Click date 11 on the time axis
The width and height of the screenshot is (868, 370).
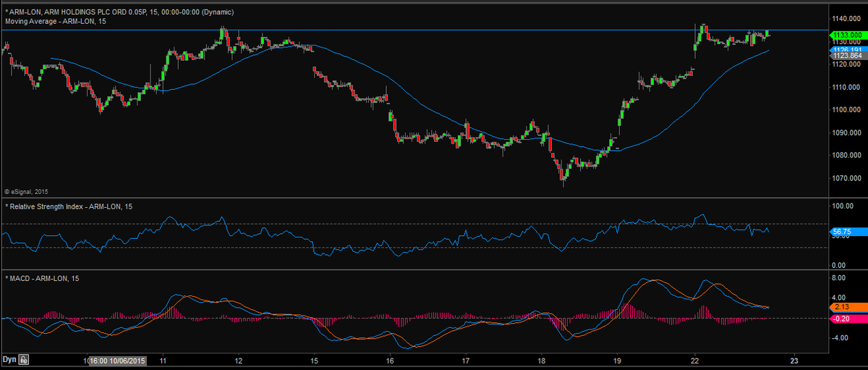point(163,360)
